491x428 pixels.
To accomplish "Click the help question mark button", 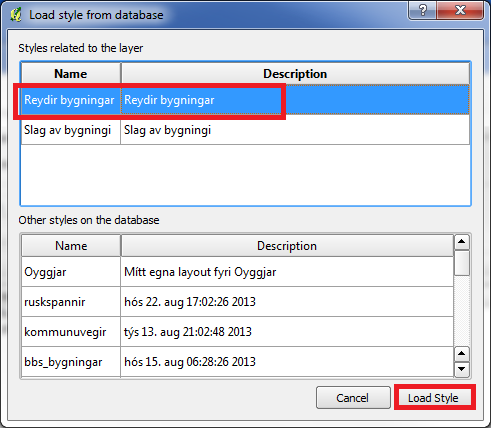I will (423, 10).
